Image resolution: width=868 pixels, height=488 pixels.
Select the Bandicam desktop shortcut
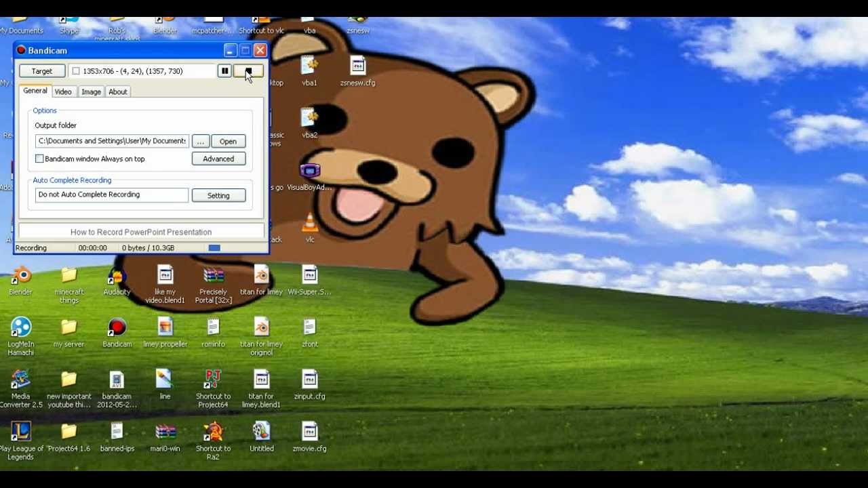pyautogui.click(x=117, y=333)
